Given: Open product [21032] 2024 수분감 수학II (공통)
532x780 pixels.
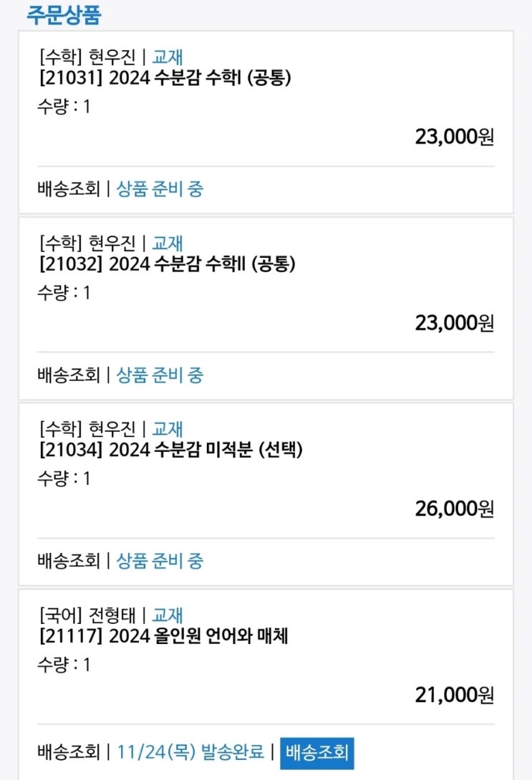Looking at the screenshot, I should coord(167,264).
